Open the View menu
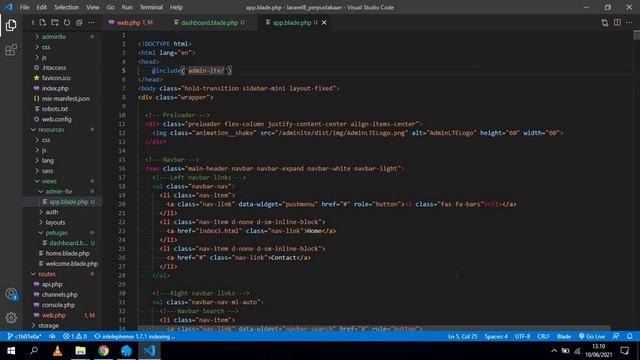Image resolution: width=640 pixels, height=360 pixels. 93,7
